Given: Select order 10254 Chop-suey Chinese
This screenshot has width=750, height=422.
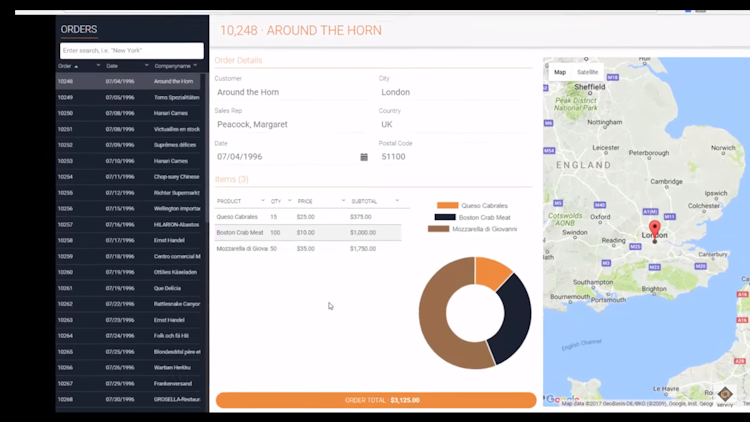Looking at the screenshot, I should point(129,177).
